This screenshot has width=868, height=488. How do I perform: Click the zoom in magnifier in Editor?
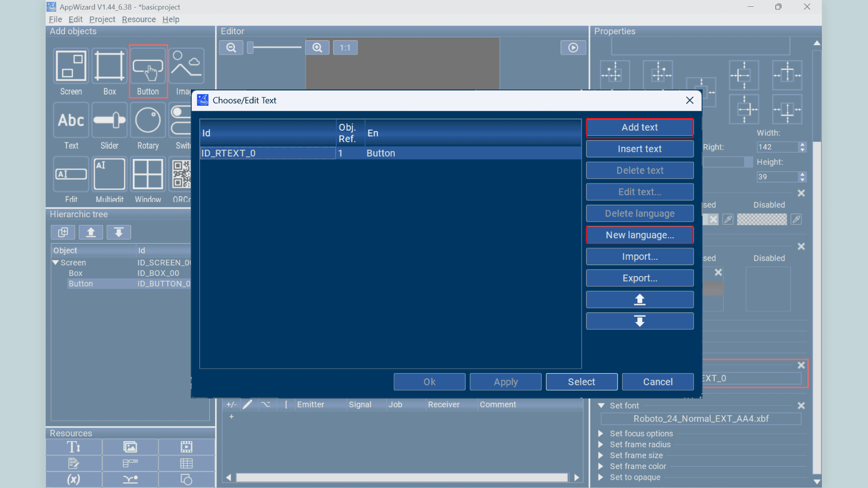tap(317, 47)
